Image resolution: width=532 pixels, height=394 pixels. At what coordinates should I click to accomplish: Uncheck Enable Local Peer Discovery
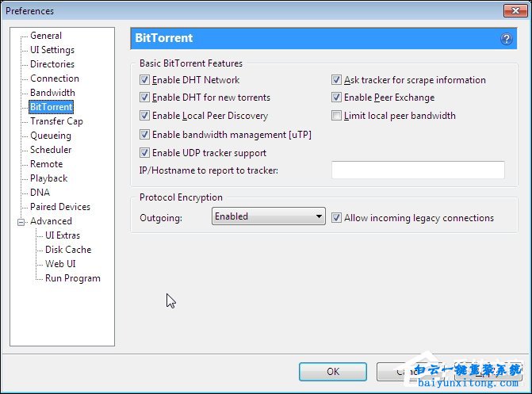coord(144,116)
